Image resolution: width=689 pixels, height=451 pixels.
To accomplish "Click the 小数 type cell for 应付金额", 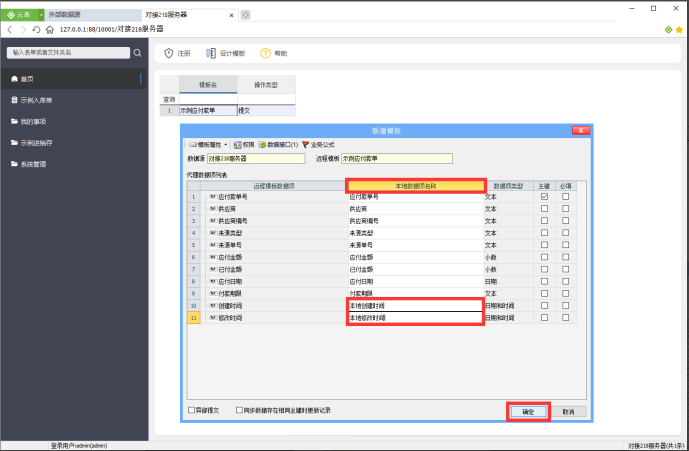I will point(509,257).
